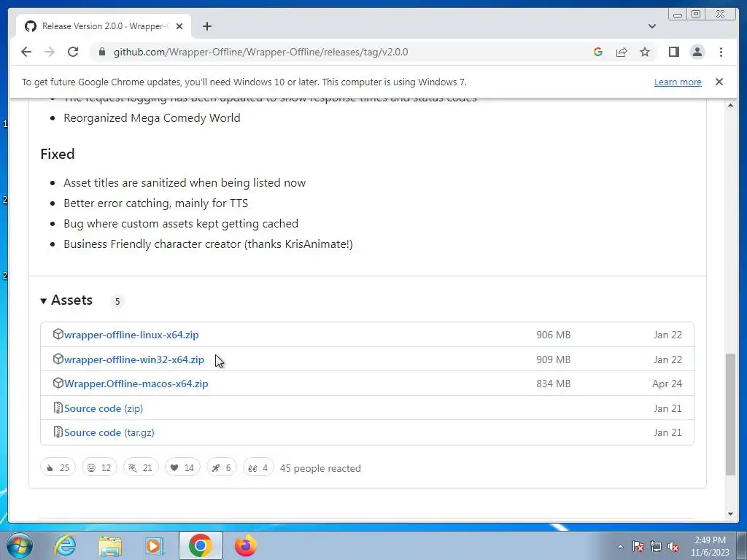
Task: Show hidden system tray icons
Action: tap(620, 546)
